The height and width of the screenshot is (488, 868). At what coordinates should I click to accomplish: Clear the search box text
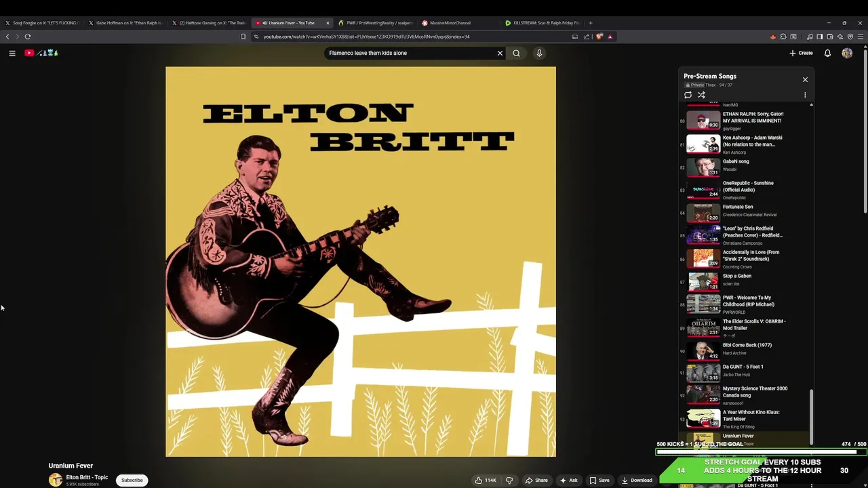point(500,53)
